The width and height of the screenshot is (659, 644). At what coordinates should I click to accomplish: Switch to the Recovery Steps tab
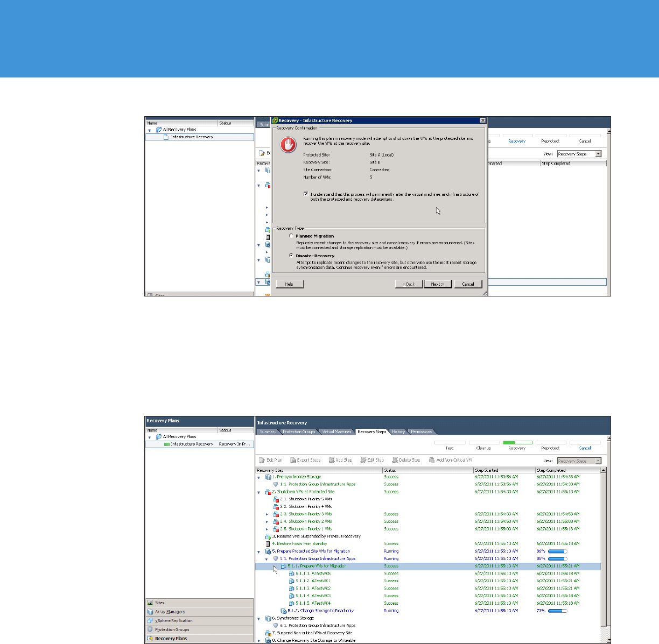tap(372, 431)
